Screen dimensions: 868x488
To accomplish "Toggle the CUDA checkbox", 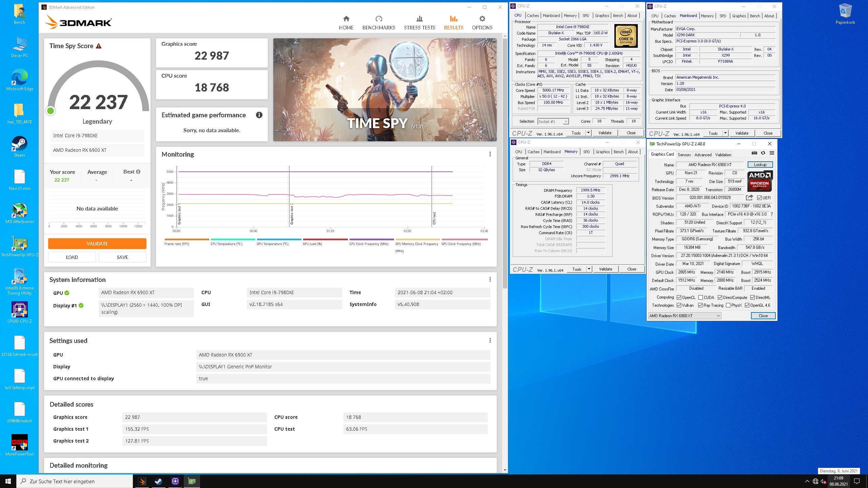I will 701,298.
